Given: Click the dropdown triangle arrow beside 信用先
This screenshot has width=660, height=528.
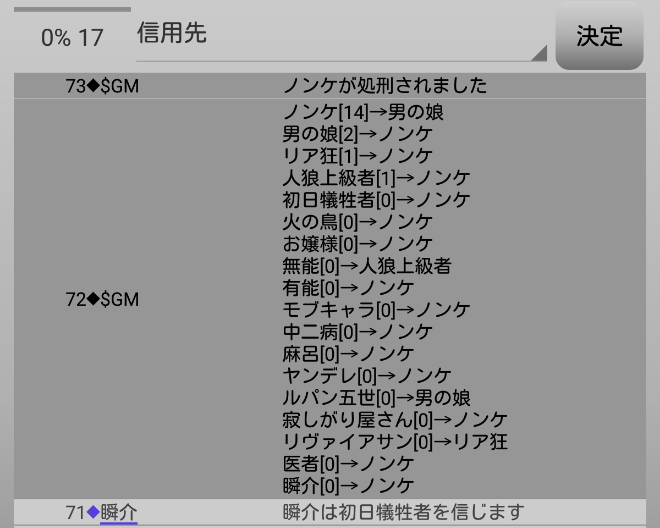Looking at the screenshot, I should pyautogui.click(x=539, y=53).
